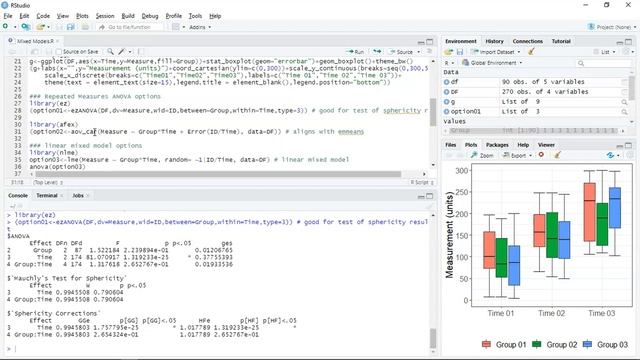Open the File menu
This screenshot has width=640, height=360.
click(8, 16)
